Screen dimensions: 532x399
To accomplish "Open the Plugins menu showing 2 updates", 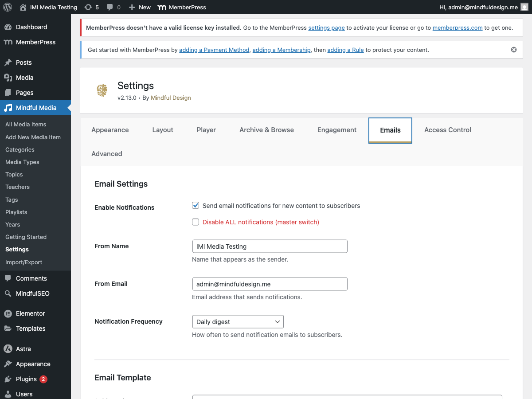I will coord(25,379).
